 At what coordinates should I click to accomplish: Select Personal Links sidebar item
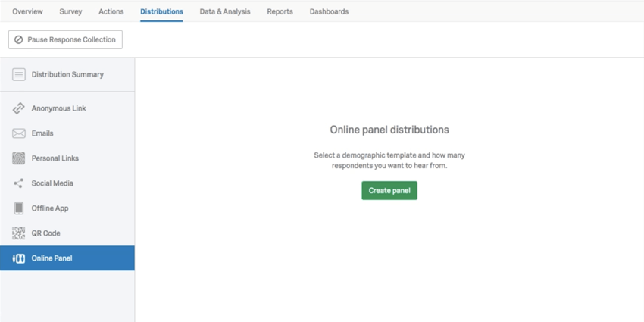tap(67, 158)
